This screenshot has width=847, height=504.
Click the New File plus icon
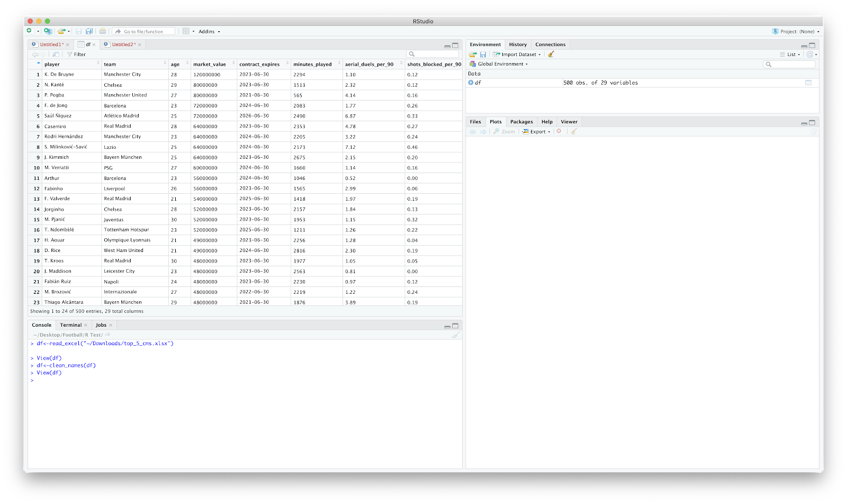pyautogui.click(x=30, y=31)
